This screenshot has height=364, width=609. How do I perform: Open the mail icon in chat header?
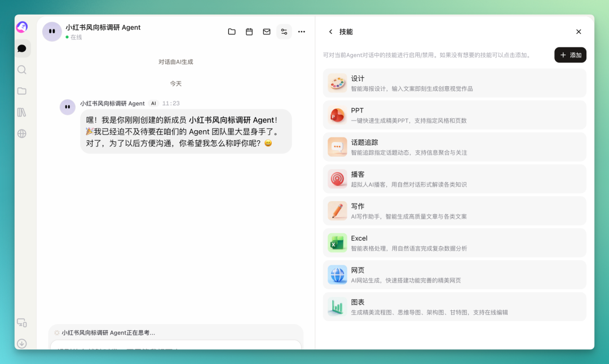pos(266,32)
